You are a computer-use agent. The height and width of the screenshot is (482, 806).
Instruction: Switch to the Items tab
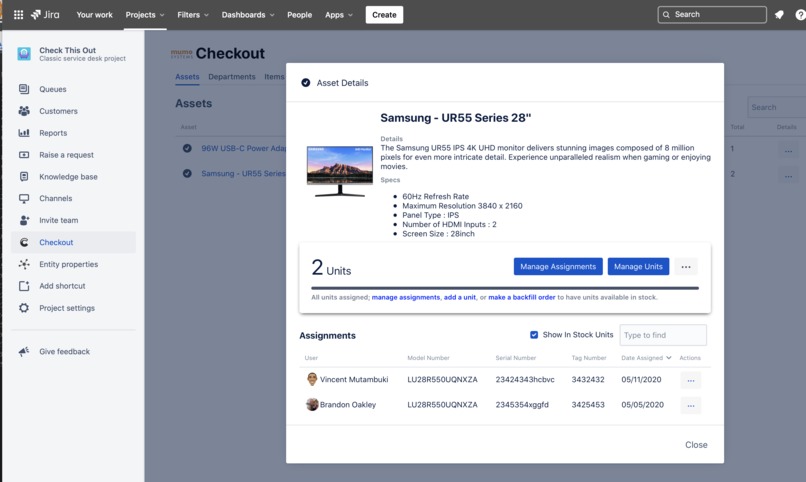tap(274, 77)
